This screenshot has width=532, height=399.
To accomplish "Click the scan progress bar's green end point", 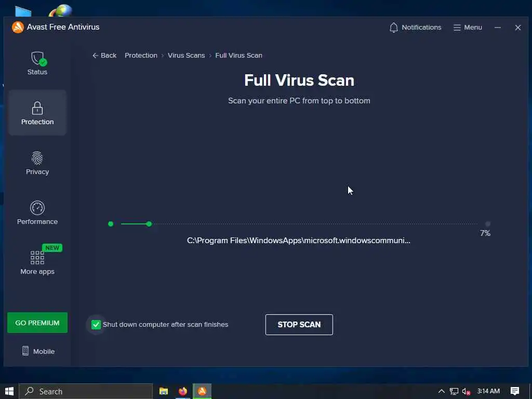I will pyautogui.click(x=149, y=224).
